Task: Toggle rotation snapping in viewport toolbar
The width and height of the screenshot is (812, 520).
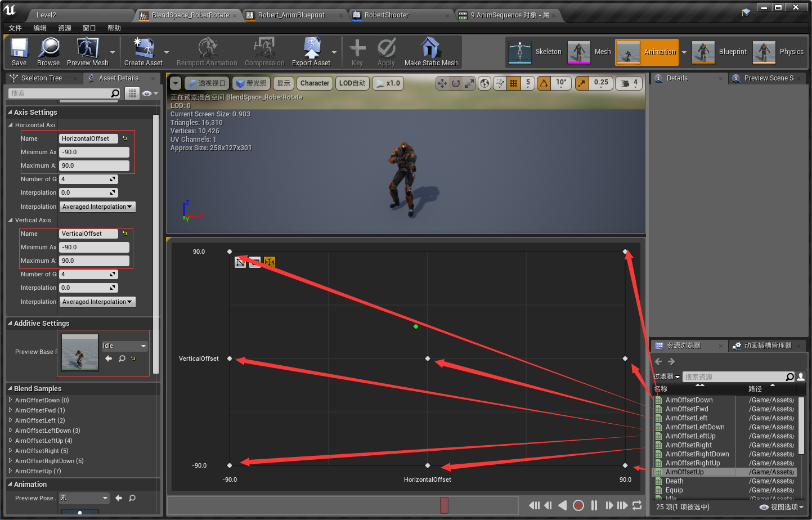Action: pos(544,83)
